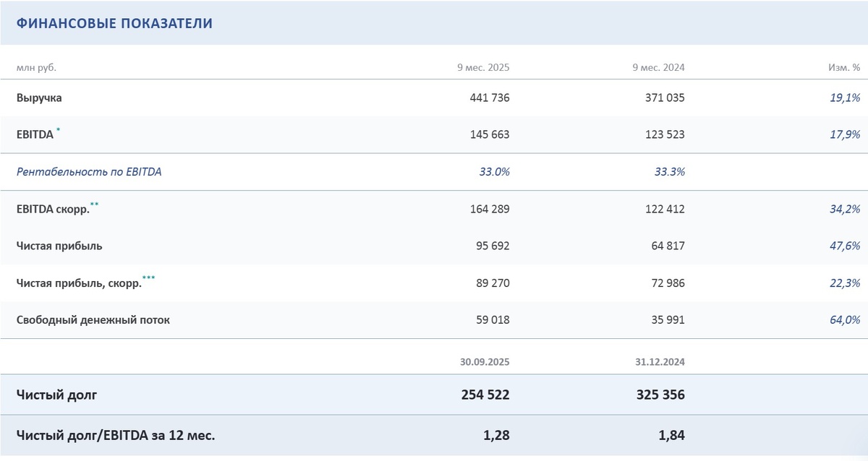
Task: Click the double-asterisk footnote after EBITDA скорр.
Action: pos(95,205)
